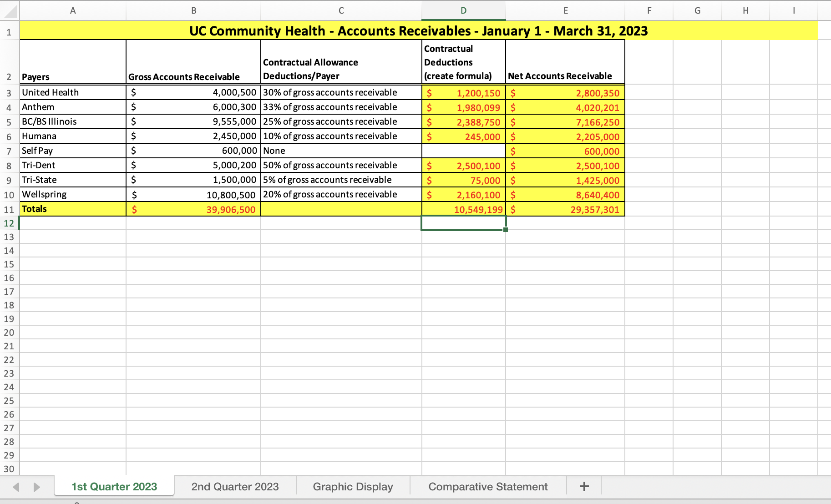Click the right sheet navigation arrow
The width and height of the screenshot is (831, 504).
(x=37, y=486)
